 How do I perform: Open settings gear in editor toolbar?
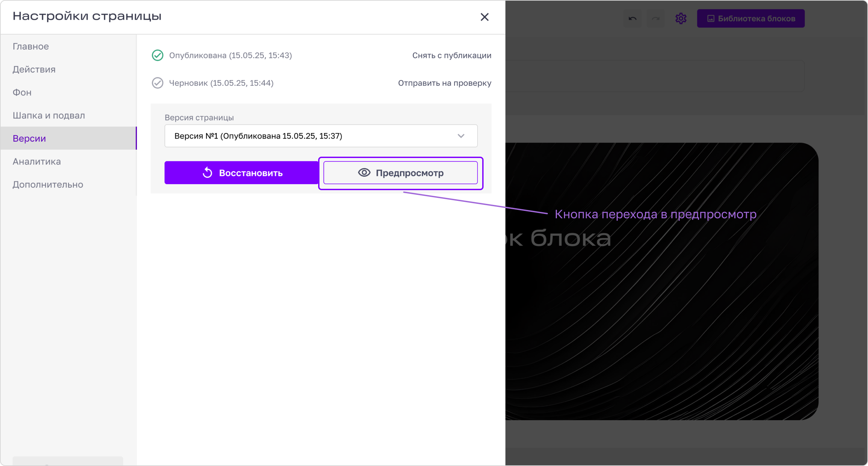681,18
